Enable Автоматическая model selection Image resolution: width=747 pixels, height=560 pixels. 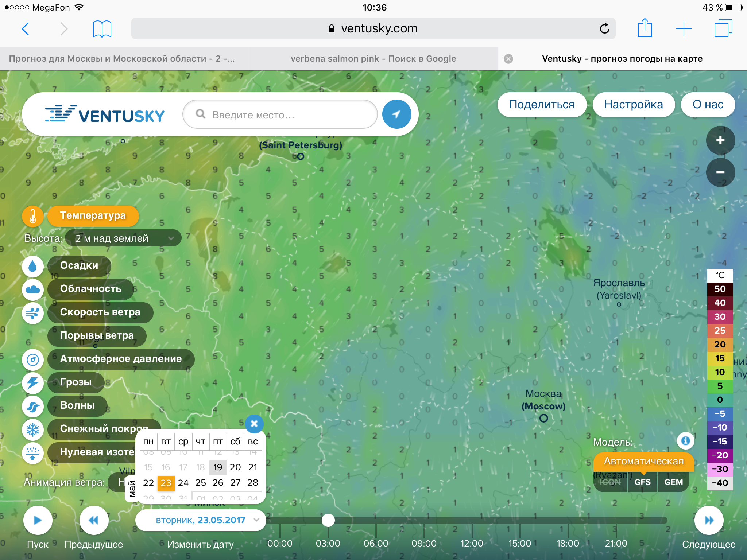643,461
